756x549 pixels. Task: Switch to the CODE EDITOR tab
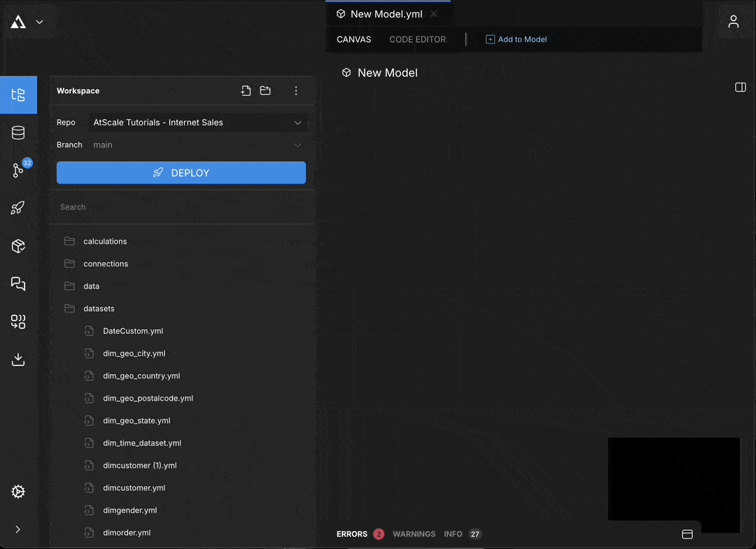coord(417,39)
